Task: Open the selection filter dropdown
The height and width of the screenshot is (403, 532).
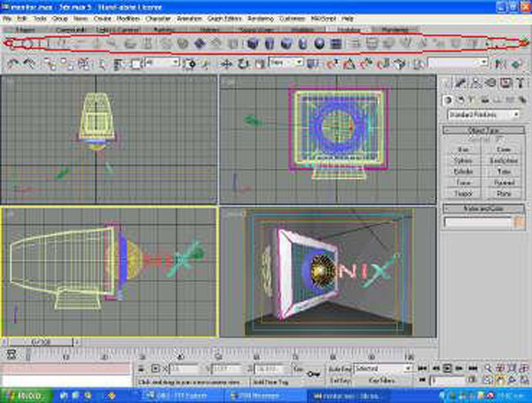Action: pyautogui.click(x=161, y=63)
